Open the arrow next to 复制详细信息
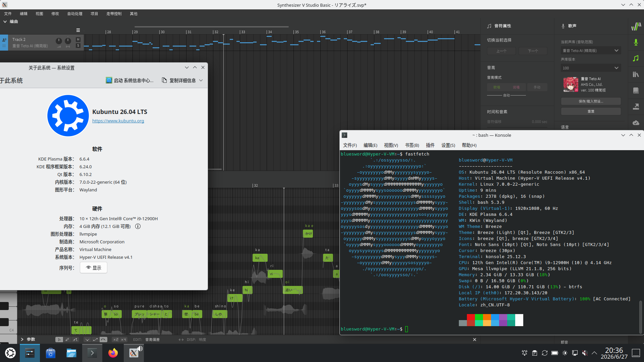 tap(201, 80)
